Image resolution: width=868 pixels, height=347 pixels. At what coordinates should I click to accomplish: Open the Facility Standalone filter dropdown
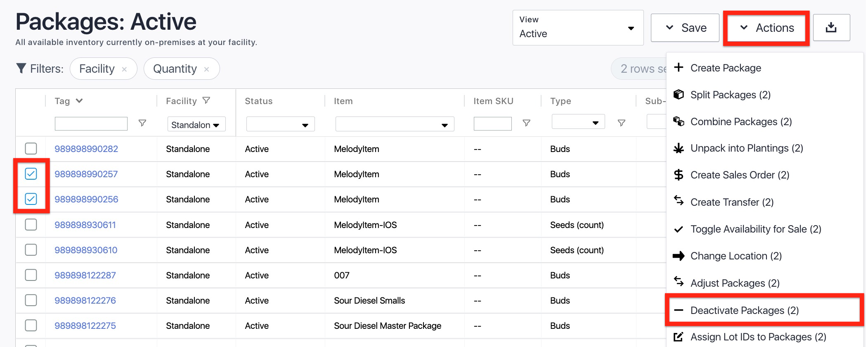coord(196,124)
